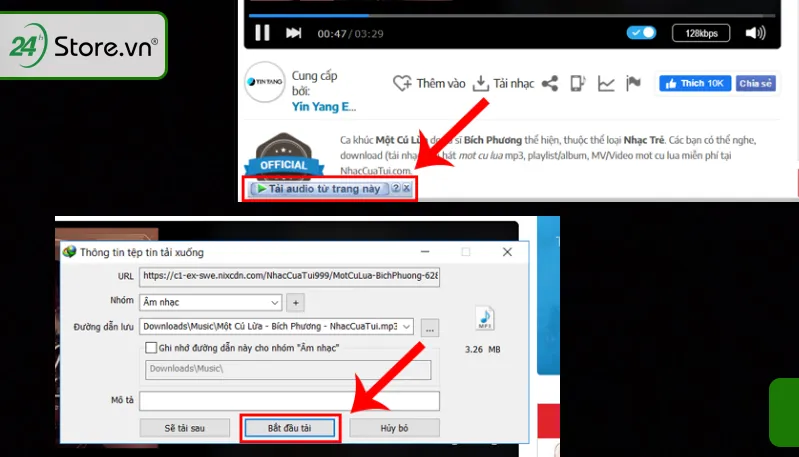Add new category with plus button
The image size is (799, 457).
pyautogui.click(x=295, y=301)
